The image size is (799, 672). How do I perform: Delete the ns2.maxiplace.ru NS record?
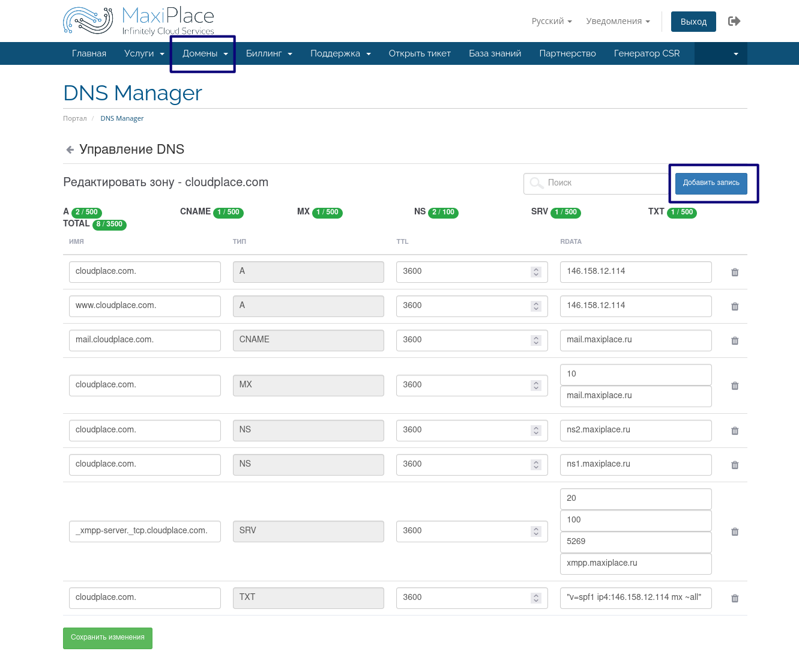[x=735, y=431]
